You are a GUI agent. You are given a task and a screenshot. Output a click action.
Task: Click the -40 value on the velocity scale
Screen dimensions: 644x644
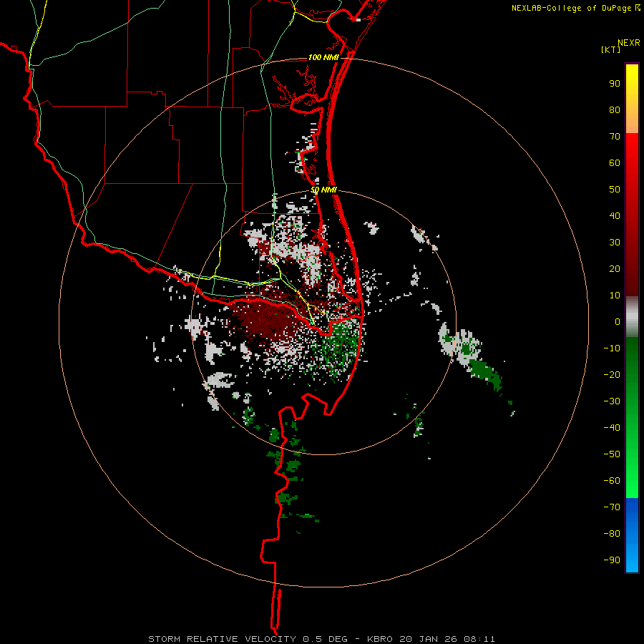(612, 428)
